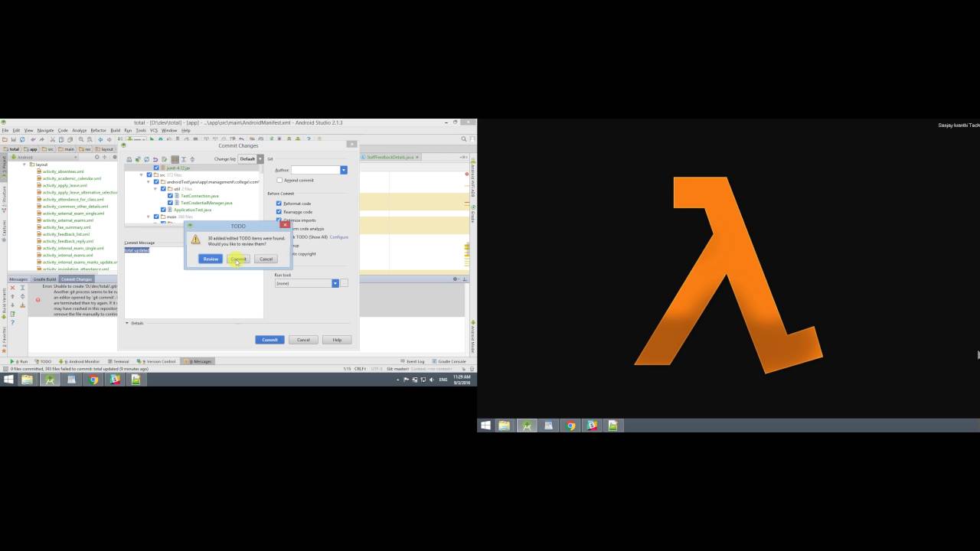Click Refresh Changes icon in Commit Changes toolbar

tap(146, 159)
